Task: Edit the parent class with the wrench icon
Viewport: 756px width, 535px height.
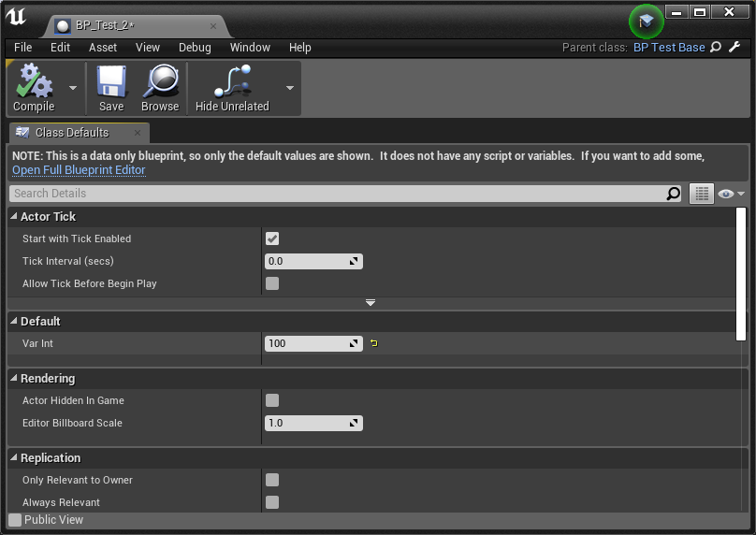Action: pyautogui.click(x=734, y=48)
